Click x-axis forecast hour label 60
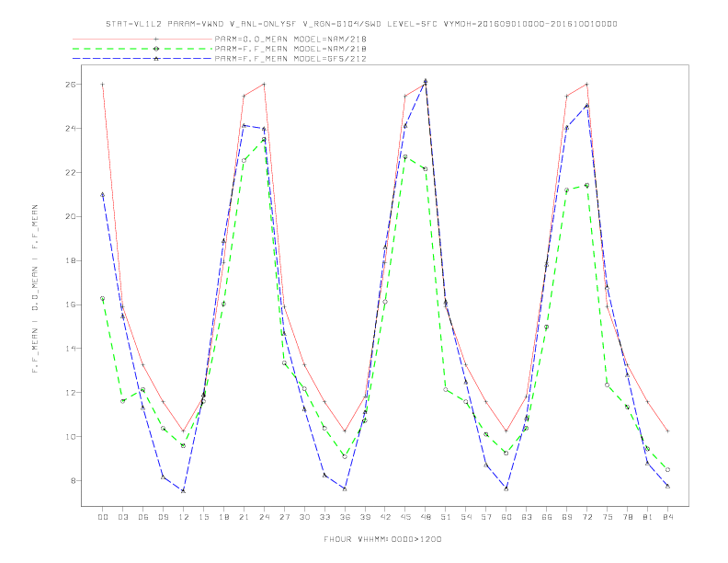 point(506,517)
